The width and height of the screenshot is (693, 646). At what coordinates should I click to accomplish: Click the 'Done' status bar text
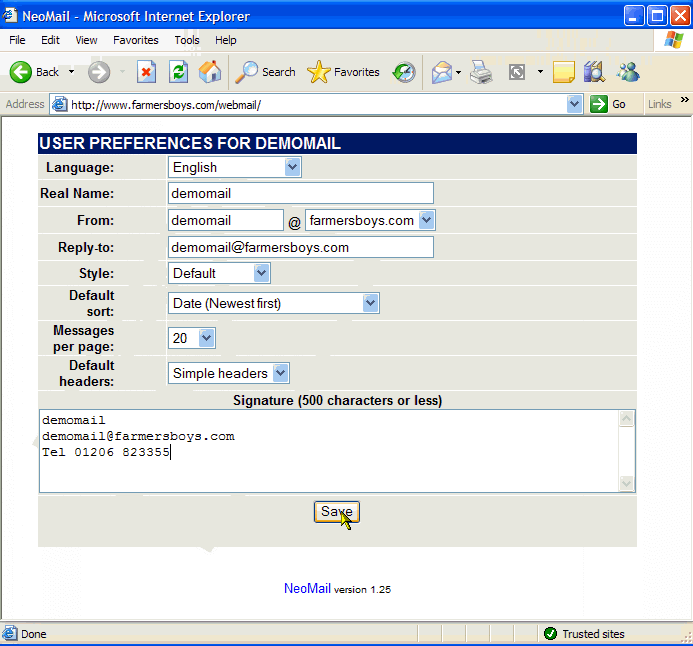34,634
